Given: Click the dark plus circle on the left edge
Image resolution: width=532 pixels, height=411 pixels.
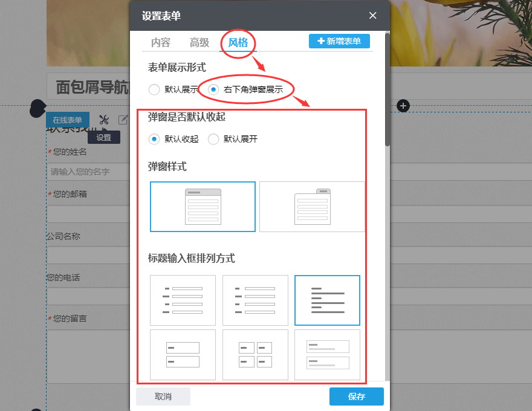Looking at the screenshot, I should click(x=38, y=109).
